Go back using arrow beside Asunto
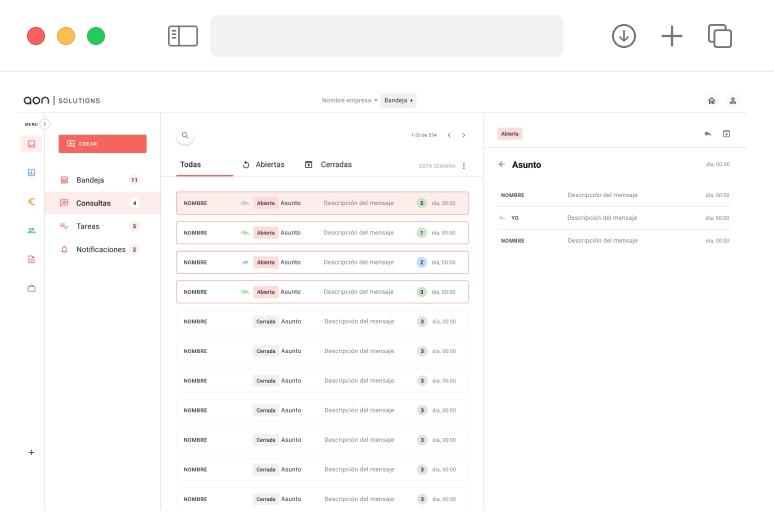Image resolution: width=774 pixels, height=528 pixels. pyautogui.click(x=501, y=164)
